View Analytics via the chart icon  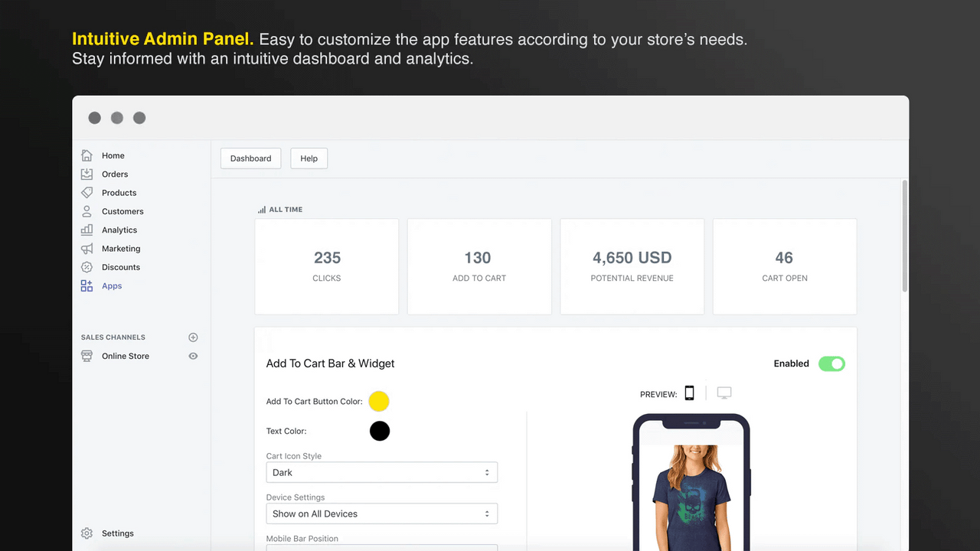[x=88, y=230]
